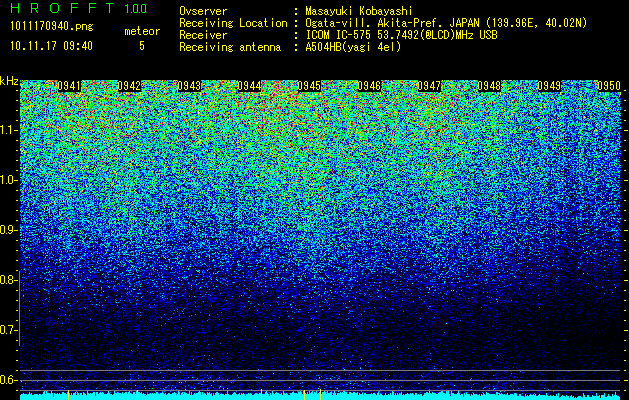This screenshot has width=629, height=400.
Task: Click the yellow meteor tick at 0941
Action: (69, 395)
